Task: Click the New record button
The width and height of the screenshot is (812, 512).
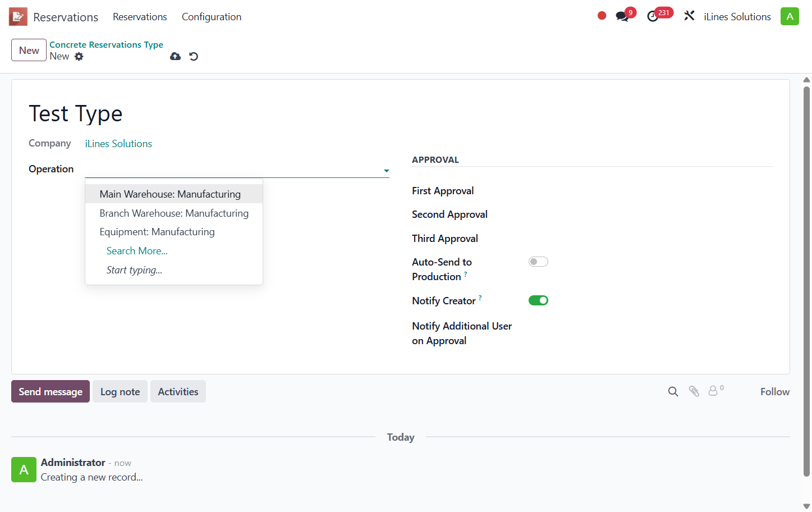Action: (29, 50)
